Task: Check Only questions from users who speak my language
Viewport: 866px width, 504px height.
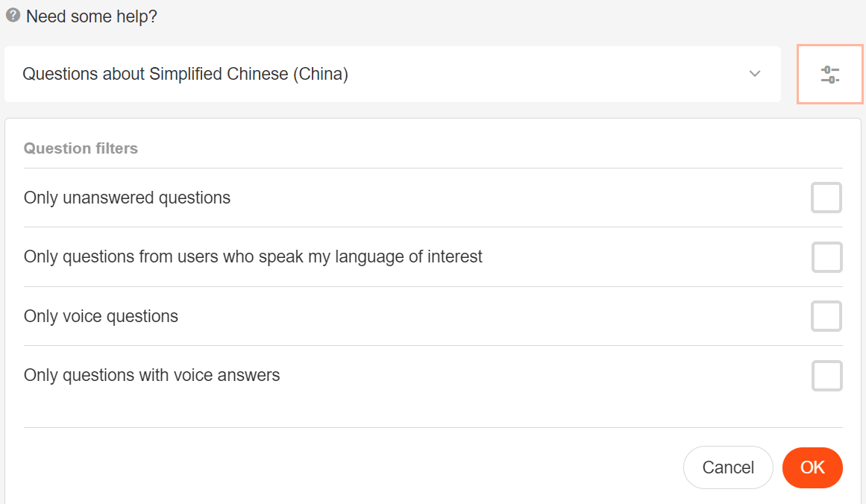Action: click(826, 257)
